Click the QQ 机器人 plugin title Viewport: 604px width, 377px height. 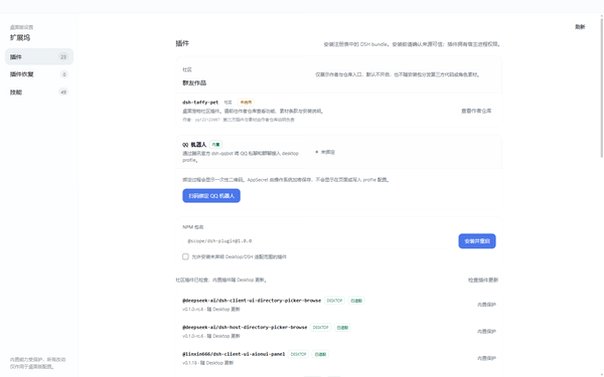click(194, 144)
